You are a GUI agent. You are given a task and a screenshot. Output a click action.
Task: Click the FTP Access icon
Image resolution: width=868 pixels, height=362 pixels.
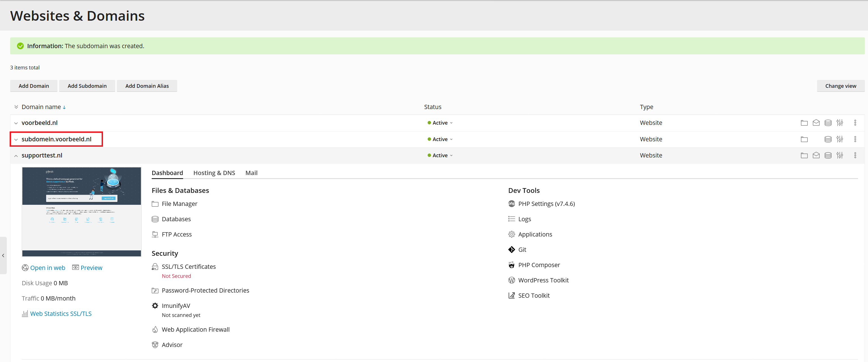[155, 234]
